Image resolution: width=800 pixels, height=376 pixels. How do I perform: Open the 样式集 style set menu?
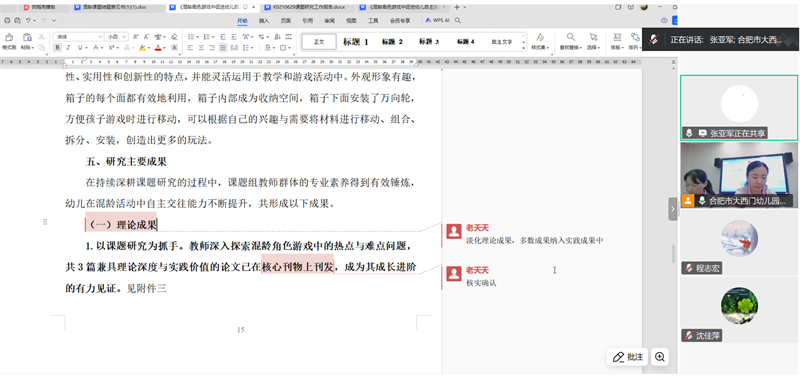tap(539, 41)
